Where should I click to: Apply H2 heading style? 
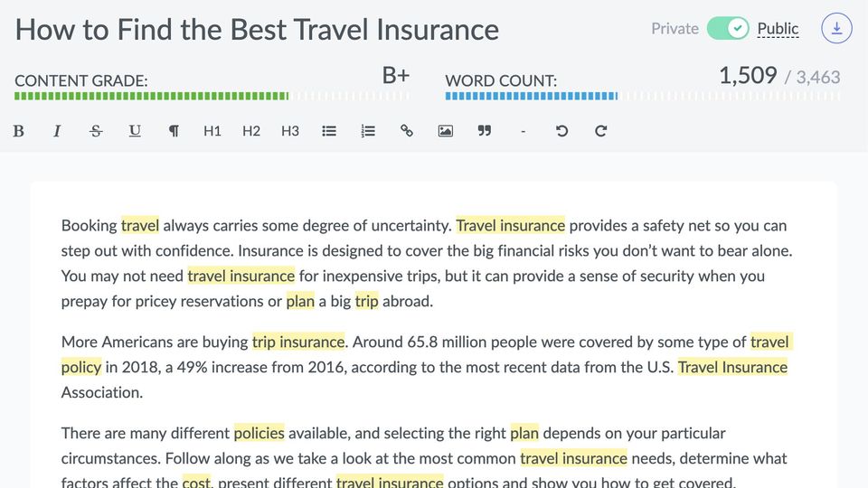click(x=251, y=131)
